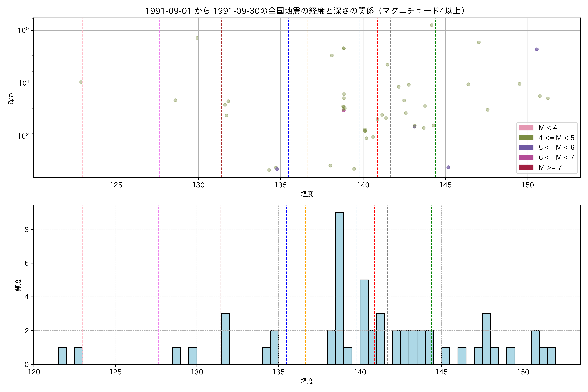The height and width of the screenshot is (392, 588).
Task: Click the magenta scatter point near longitude 139
Action: (x=343, y=111)
